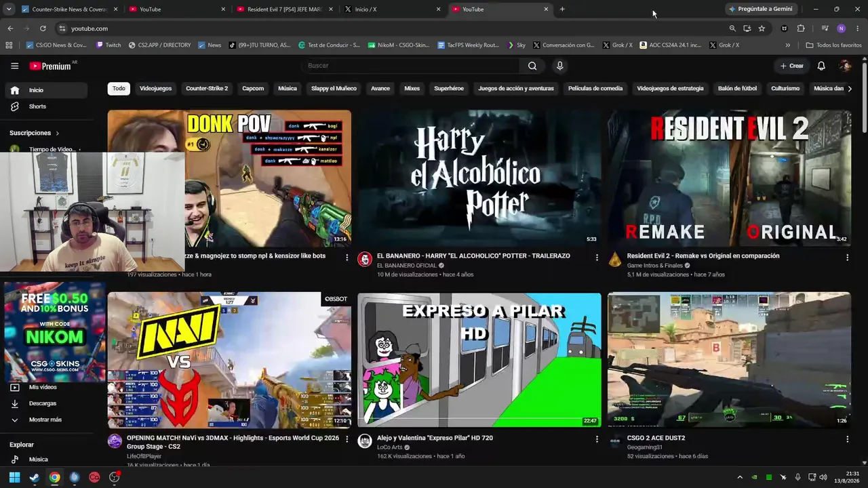Click the volume icon in system tray
This screenshot has width=868, height=488.
tap(823, 477)
